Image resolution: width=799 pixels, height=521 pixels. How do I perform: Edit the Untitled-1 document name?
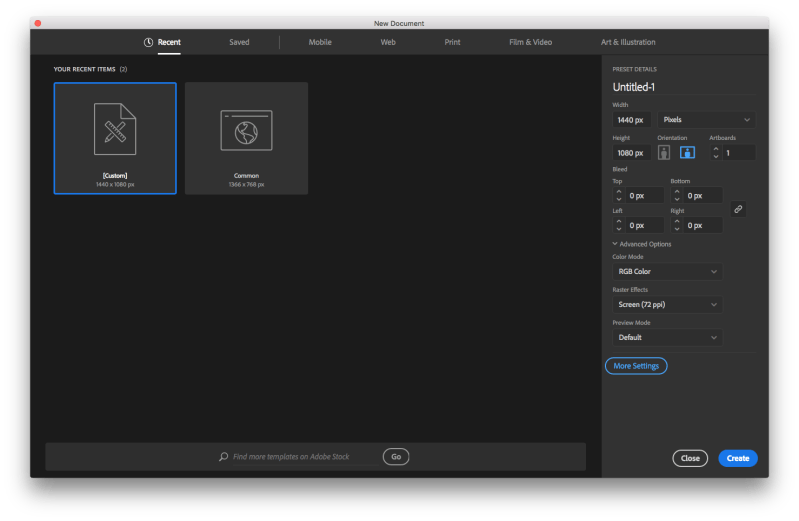pos(684,87)
